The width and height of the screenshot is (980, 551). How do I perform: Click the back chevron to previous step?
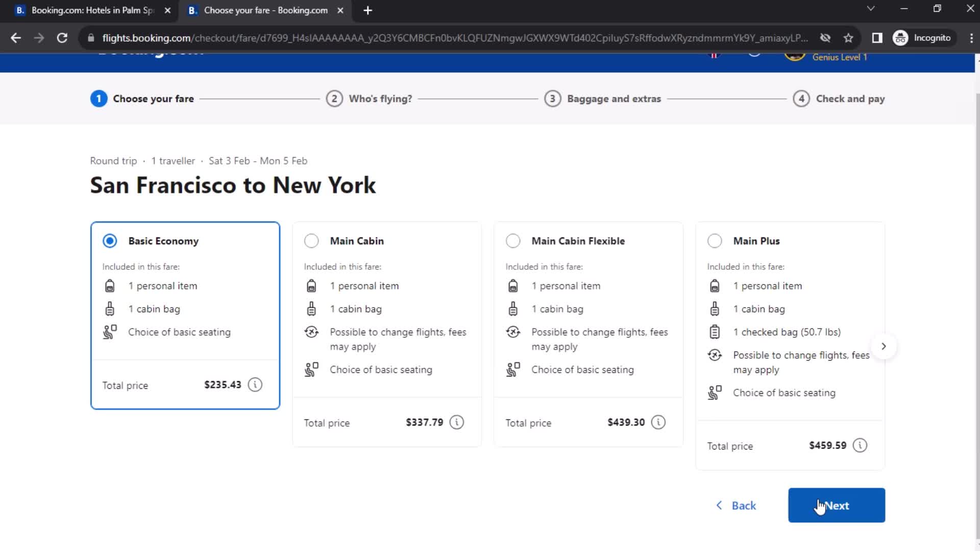tap(719, 505)
